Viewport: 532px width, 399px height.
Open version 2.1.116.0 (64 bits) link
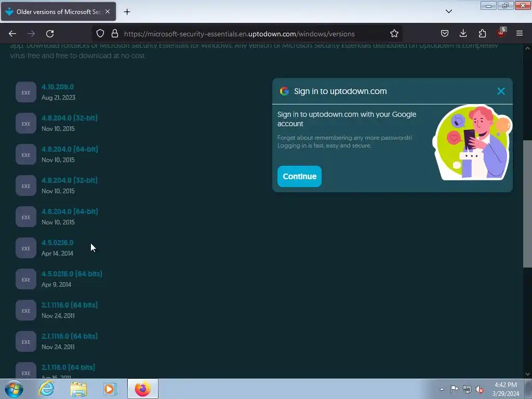click(68, 367)
